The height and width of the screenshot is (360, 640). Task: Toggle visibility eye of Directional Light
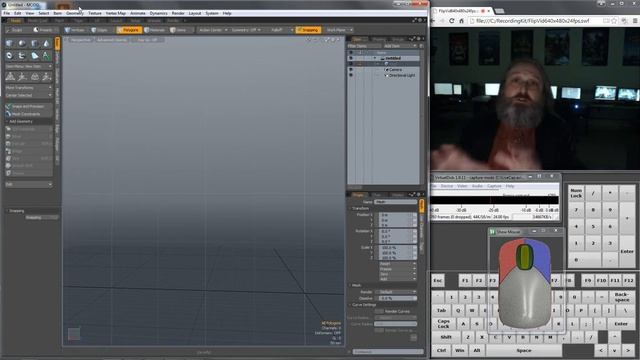point(351,76)
